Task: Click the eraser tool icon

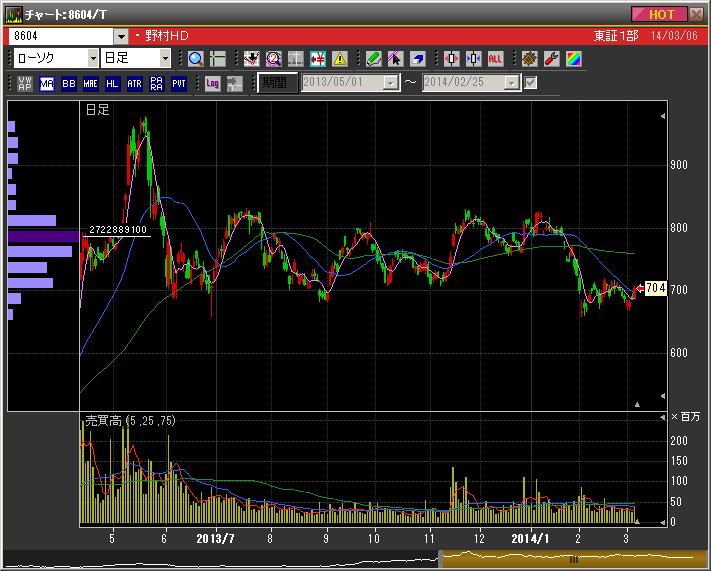Action: coord(417,59)
